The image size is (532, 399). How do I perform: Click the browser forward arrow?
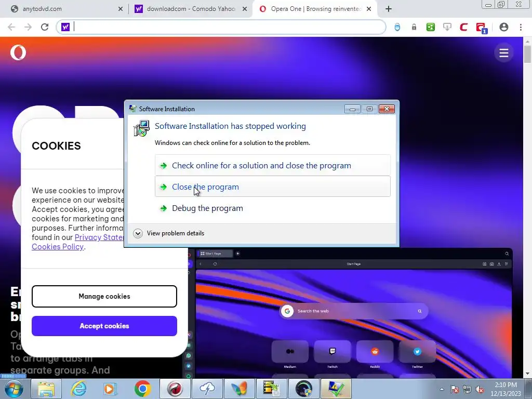[x=28, y=27]
